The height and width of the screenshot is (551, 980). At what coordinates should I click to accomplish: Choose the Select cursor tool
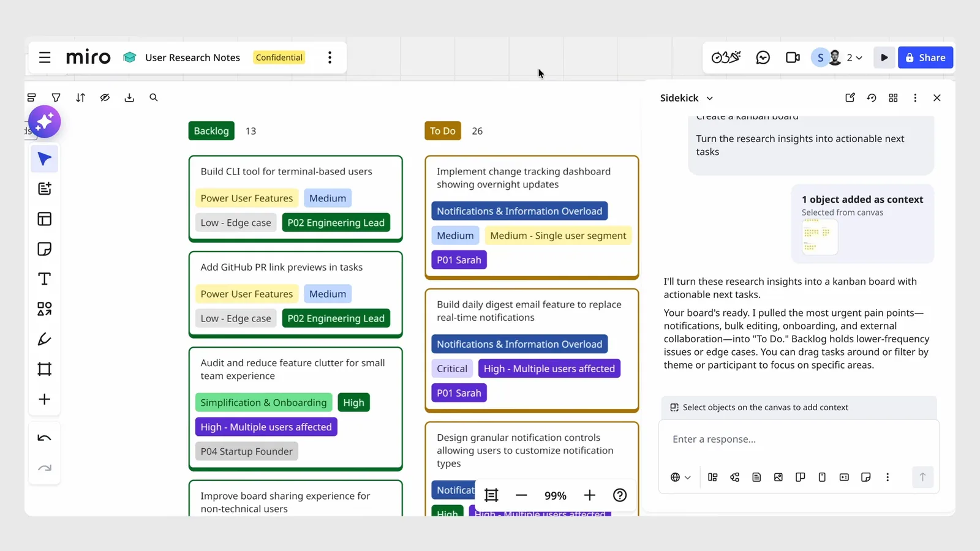pyautogui.click(x=44, y=159)
